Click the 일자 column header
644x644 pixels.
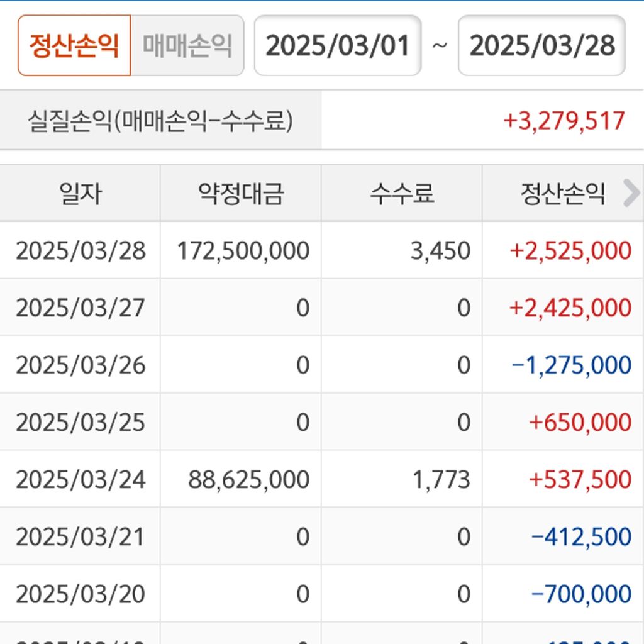(80, 194)
